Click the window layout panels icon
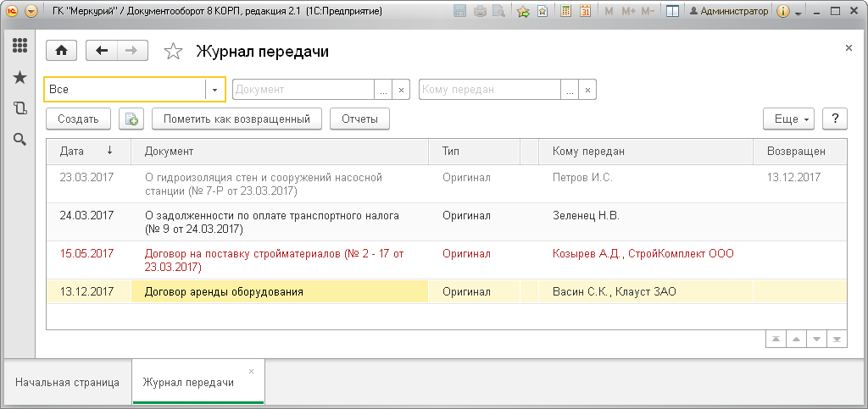Screen dimensions: 868x409 [x=672, y=11]
